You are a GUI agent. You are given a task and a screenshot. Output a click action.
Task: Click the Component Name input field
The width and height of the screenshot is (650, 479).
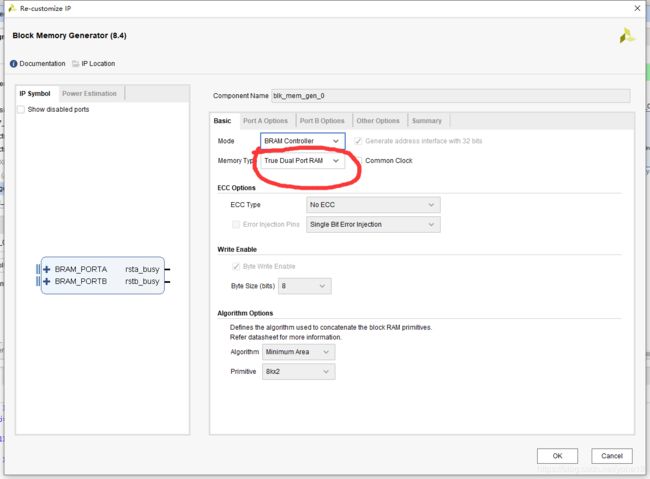tap(451, 96)
